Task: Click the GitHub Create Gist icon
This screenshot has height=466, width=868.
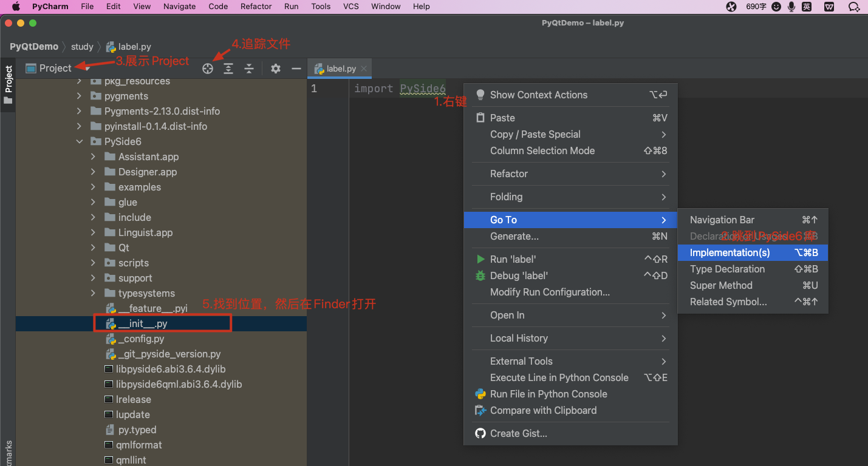Action: point(480,433)
